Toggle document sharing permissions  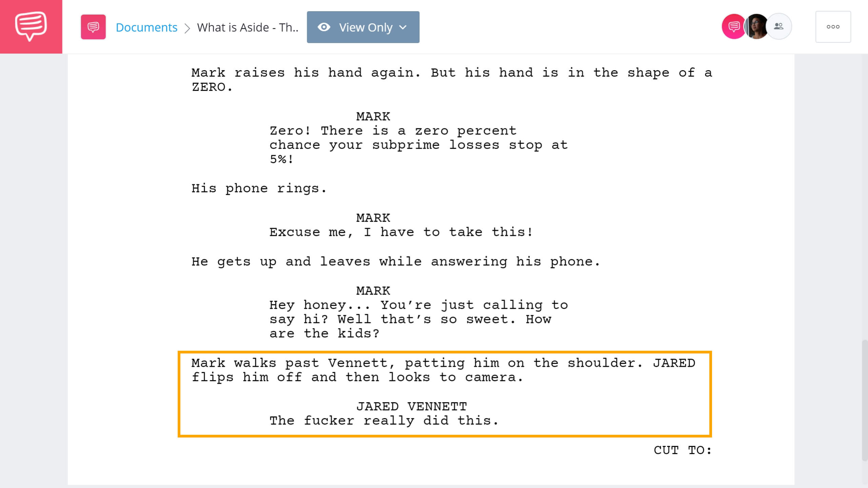pos(778,27)
